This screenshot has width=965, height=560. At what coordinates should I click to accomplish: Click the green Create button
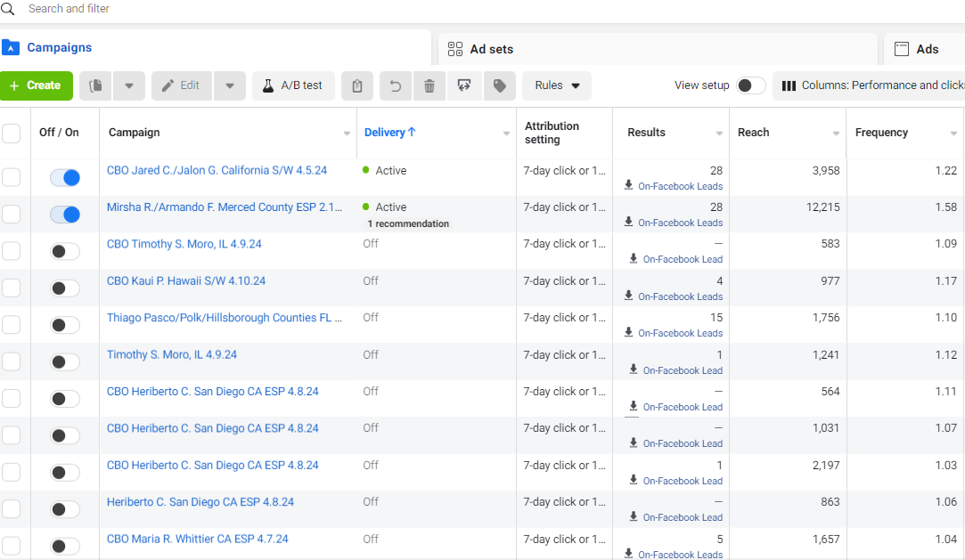[37, 85]
